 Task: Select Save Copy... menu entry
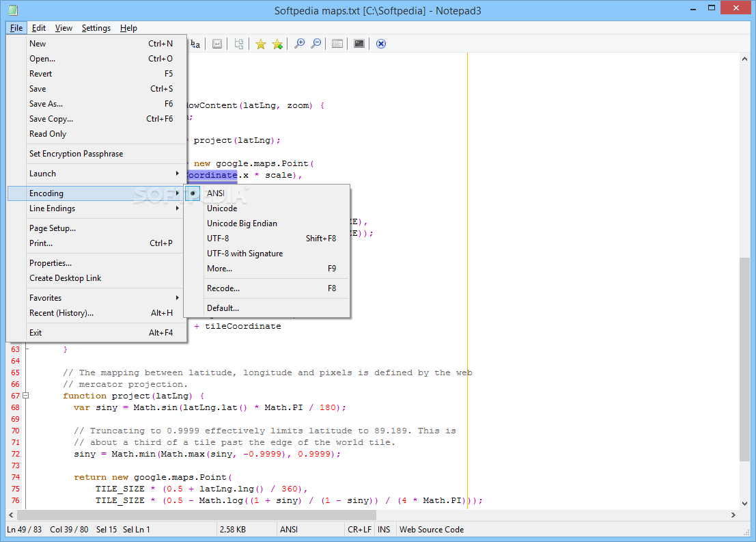pyautogui.click(x=96, y=119)
